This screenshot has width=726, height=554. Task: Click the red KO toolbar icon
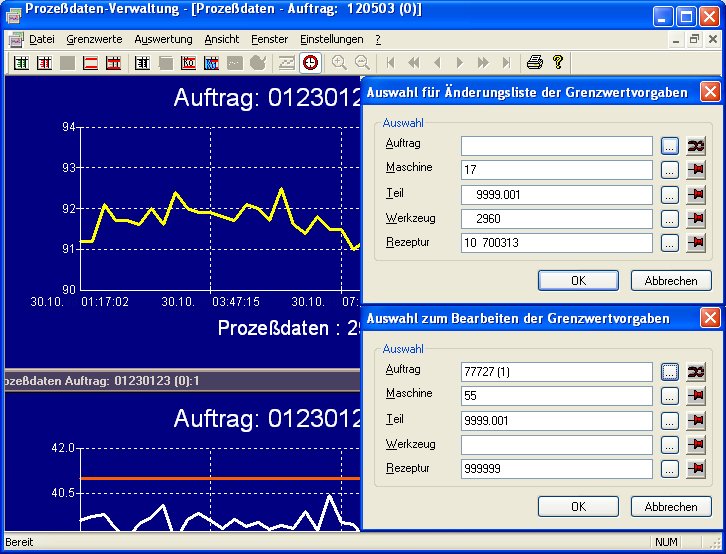188,62
